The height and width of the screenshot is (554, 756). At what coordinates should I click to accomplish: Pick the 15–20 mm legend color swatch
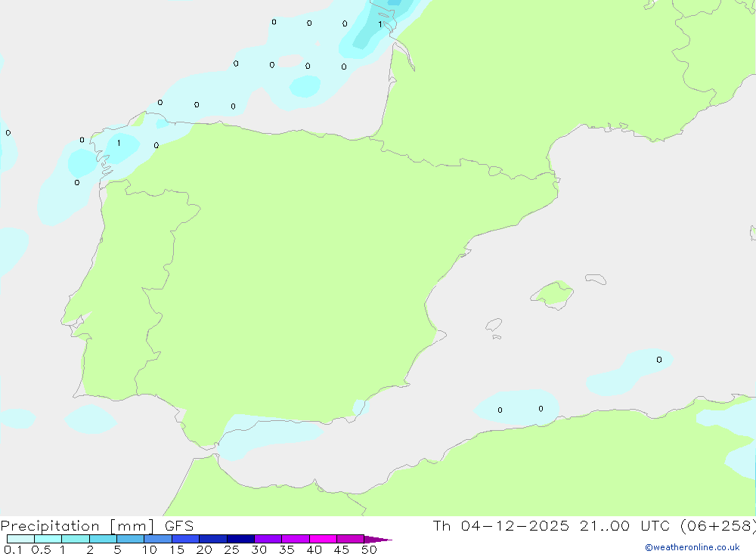tap(185, 539)
